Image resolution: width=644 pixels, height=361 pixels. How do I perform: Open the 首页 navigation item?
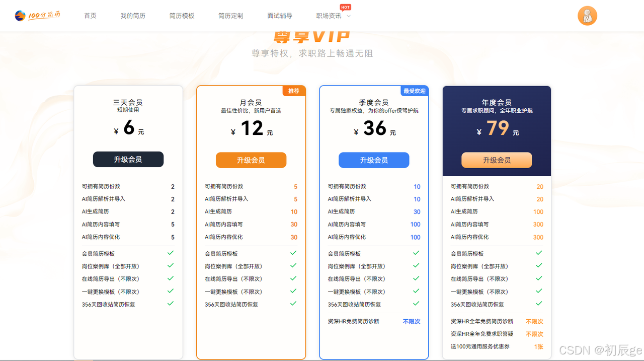point(90,16)
